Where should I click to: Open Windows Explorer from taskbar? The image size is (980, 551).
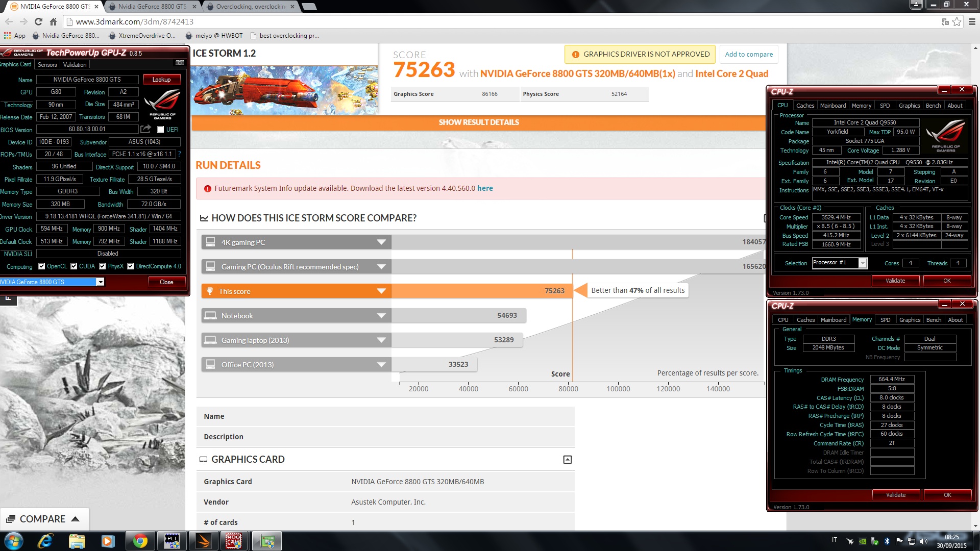pyautogui.click(x=77, y=541)
